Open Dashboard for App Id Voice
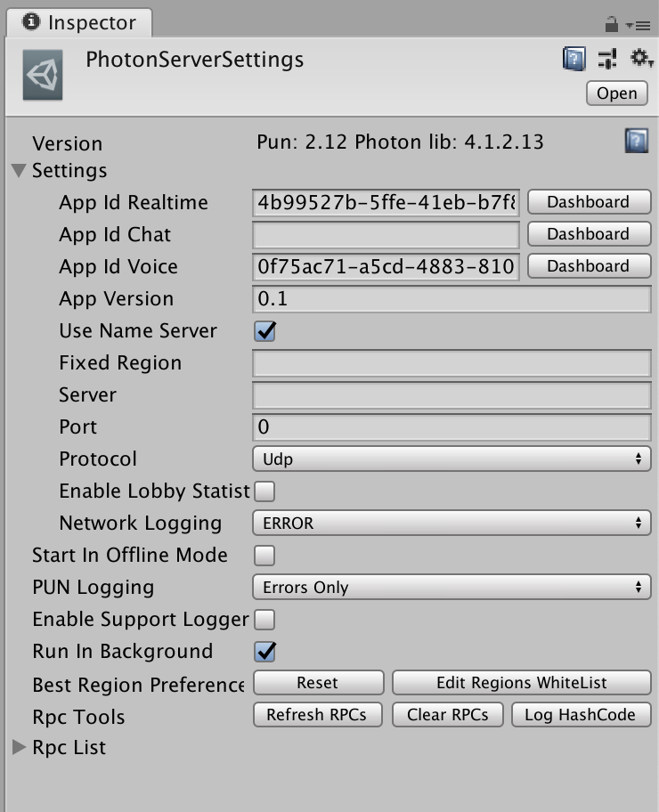The width and height of the screenshot is (659, 812). (x=589, y=266)
